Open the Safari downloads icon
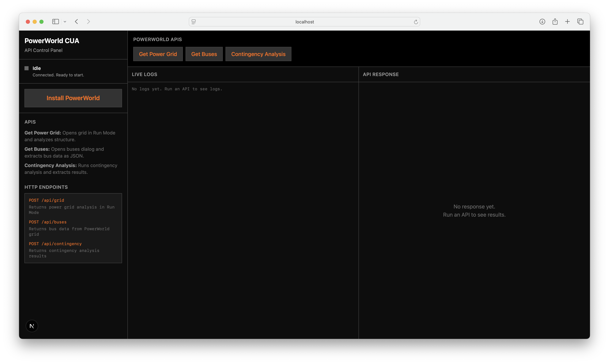 click(x=542, y=22)
